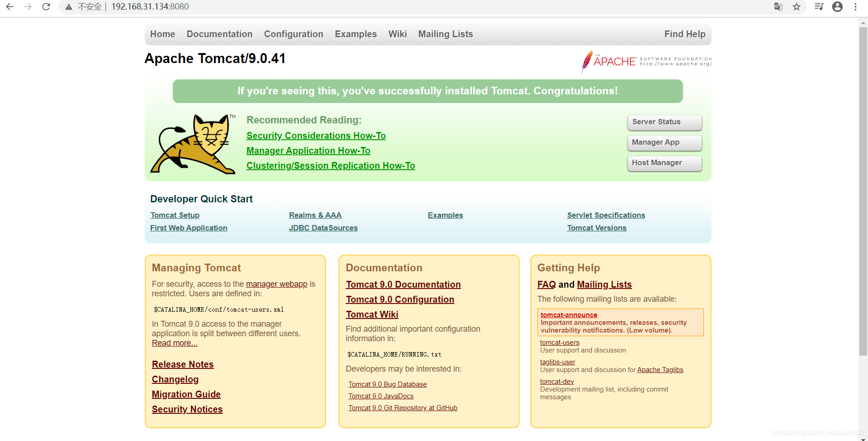868x441 pixels.
Task: Open Tomcat 9.0 JavaDocs link
Action: tap(381, 396)
